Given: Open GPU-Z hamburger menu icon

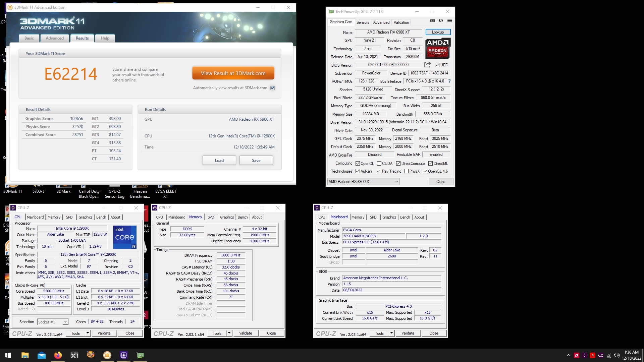Looking at the screenshot, I should click(x=449, y=21).
